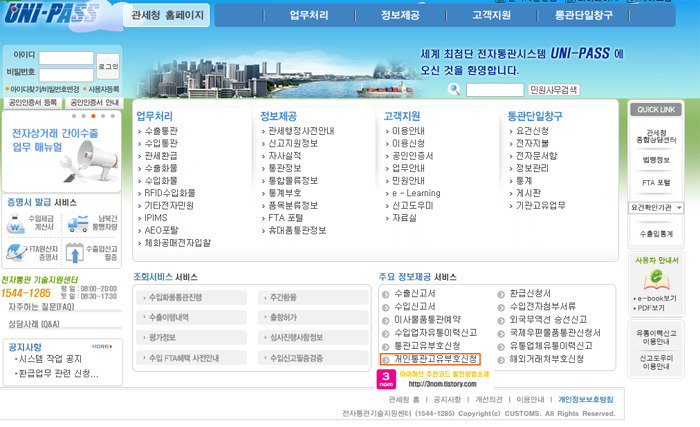Open the 수출입신고필증 icon
The image size is (700, 427).
tap(75, 253)
